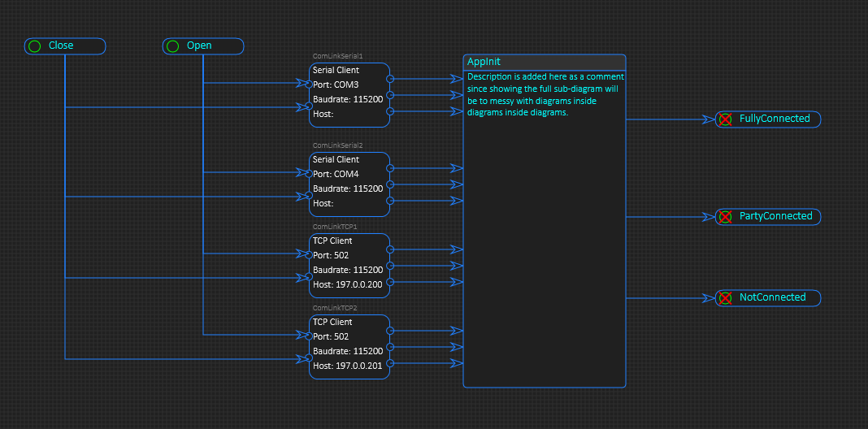Click Host: field in ComLinkSerial1
The image size is (868, 429).
[x=323, y=114]
